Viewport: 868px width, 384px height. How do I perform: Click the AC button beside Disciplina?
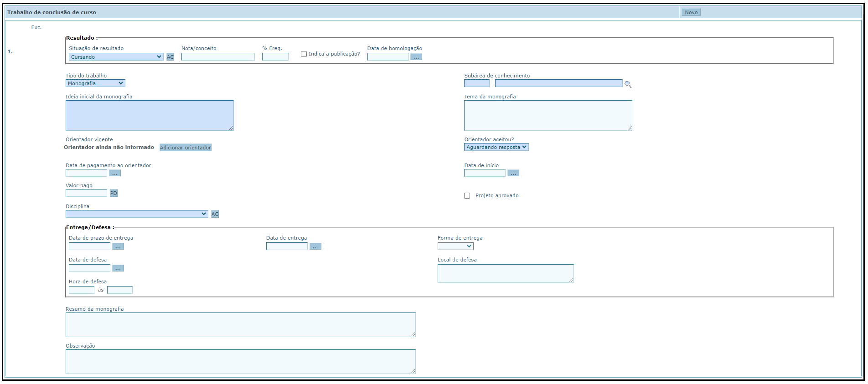point(215,214)
